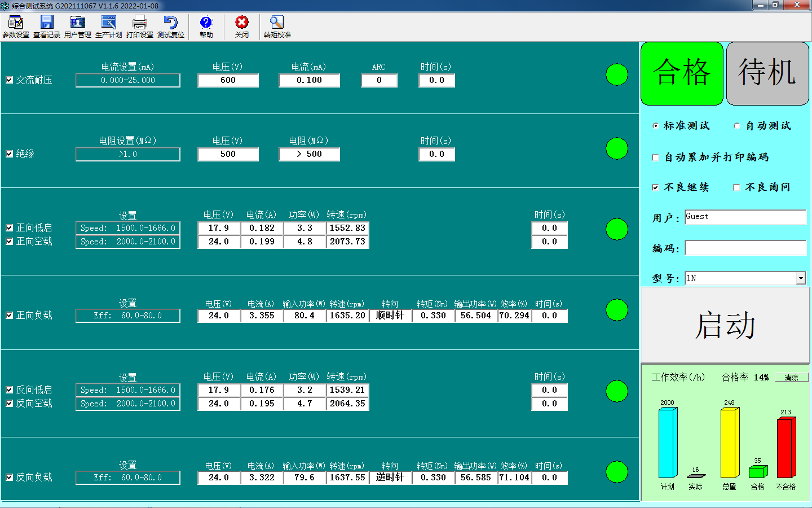Click the 用户 field showing Guest

(x=745, y=217)
